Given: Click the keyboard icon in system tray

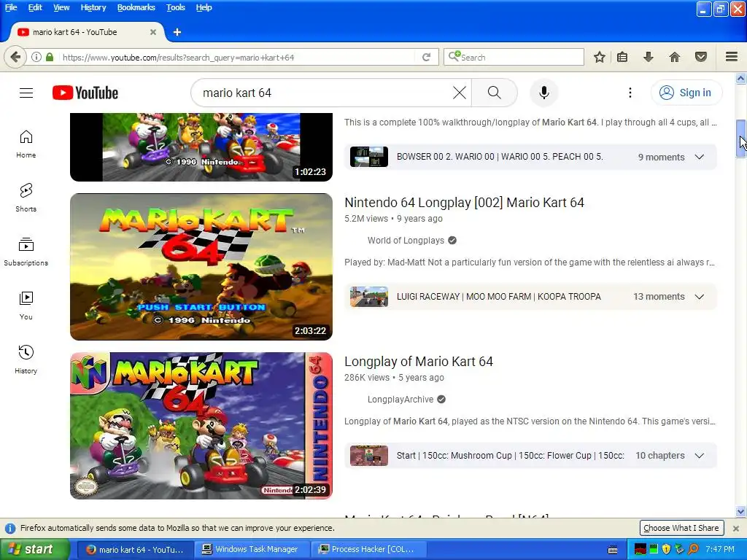Looking at the screenshot, I should 613,550.
